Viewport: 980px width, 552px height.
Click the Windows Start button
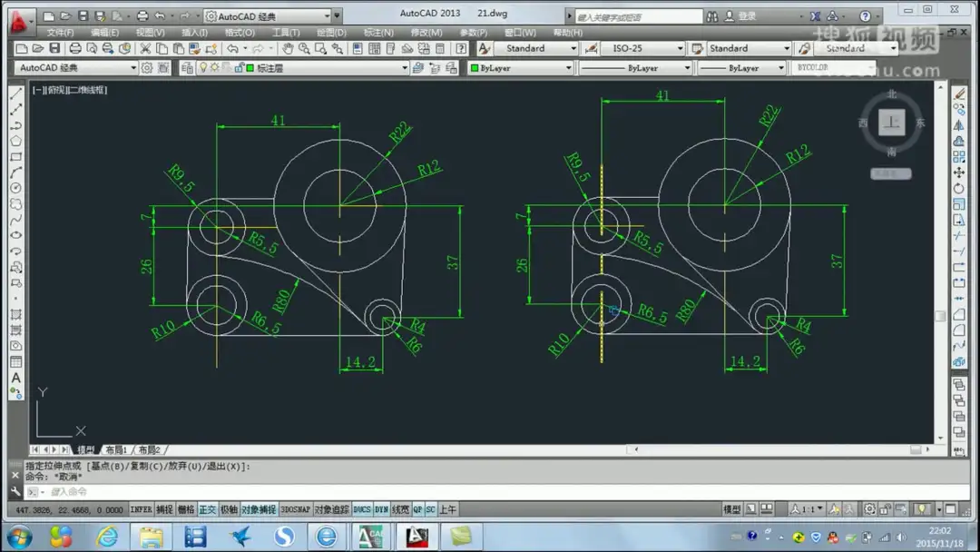(x=20, y=537)
